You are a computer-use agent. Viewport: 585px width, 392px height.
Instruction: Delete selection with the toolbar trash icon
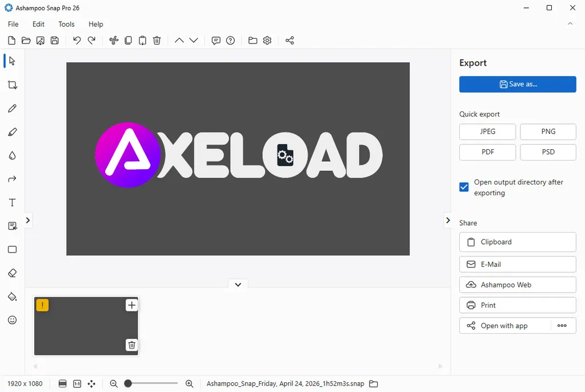coord(157,41)
